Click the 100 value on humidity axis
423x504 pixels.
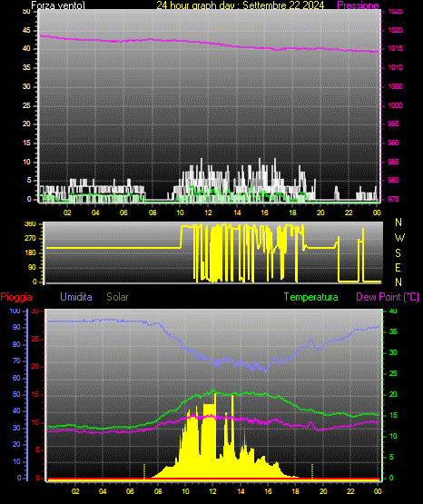coord(15,311)
